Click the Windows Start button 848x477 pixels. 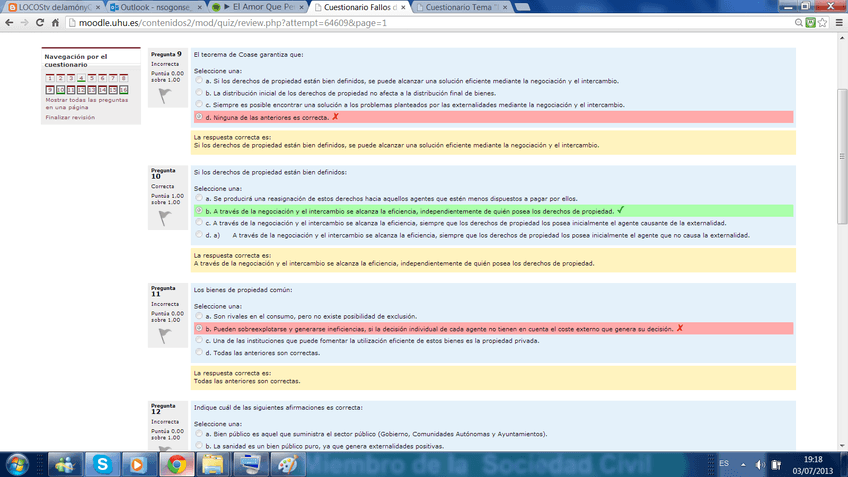coord(18,464)
